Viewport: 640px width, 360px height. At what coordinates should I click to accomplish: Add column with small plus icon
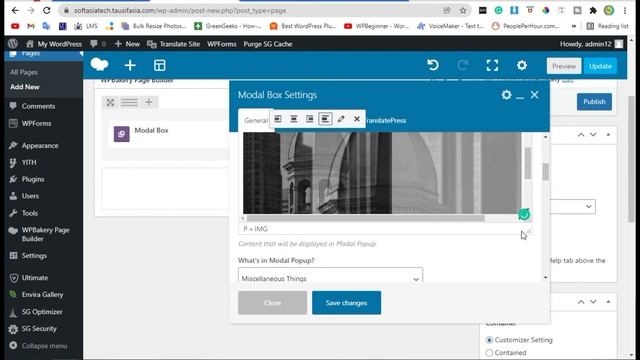coord(149,102)
